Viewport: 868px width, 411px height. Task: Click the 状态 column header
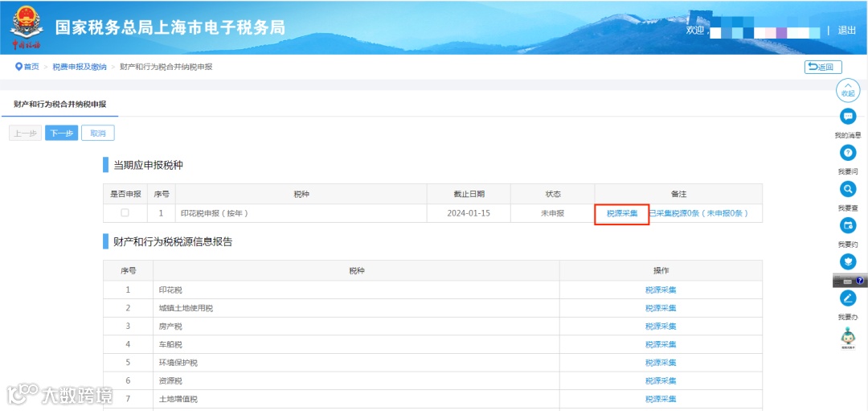coord(552,195)
